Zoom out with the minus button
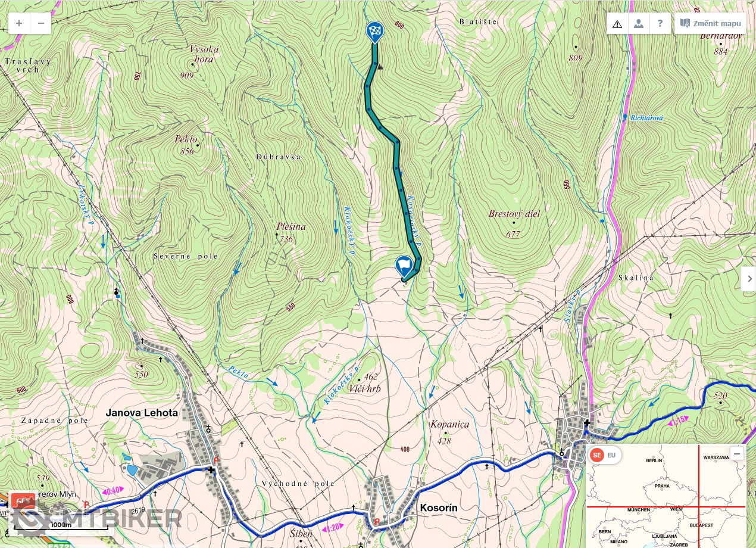The image size is (756, 548). 40,23
